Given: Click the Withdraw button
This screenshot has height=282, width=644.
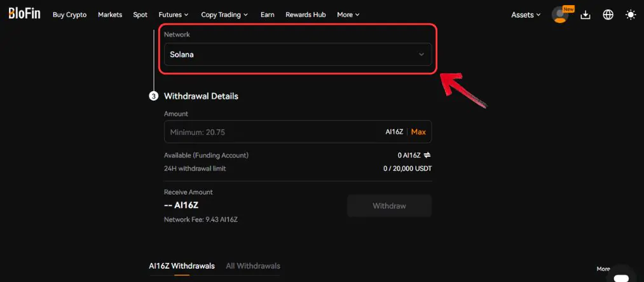Looking at the screenshot, I should (x=389, y=206).
